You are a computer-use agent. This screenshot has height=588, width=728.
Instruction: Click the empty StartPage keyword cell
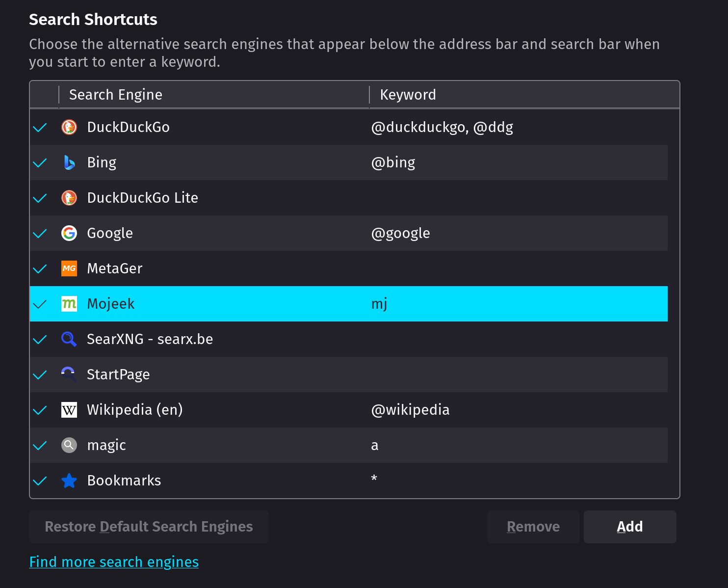click(519, 374)
